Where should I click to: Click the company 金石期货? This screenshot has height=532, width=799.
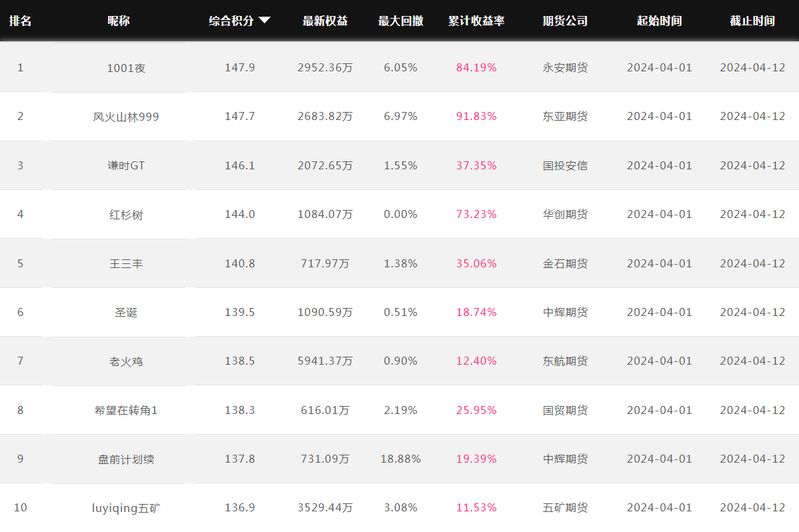coord(565,263)
